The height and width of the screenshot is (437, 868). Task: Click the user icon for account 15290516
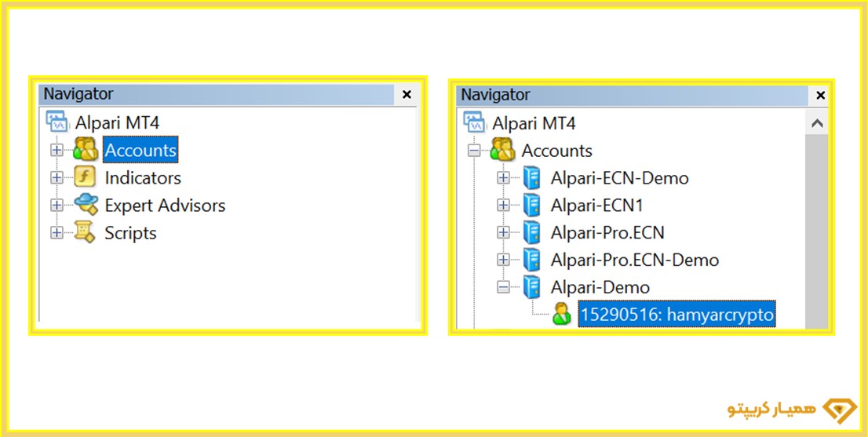click(561, 315)
